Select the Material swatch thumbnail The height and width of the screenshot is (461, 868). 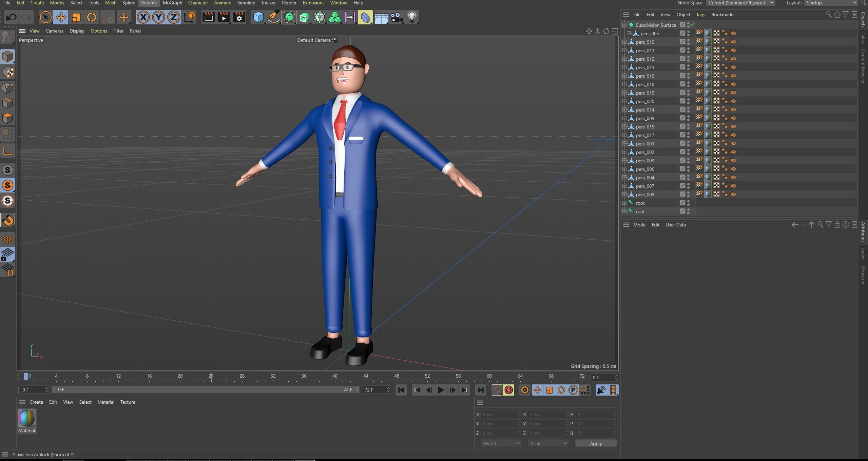pos(27,418)
